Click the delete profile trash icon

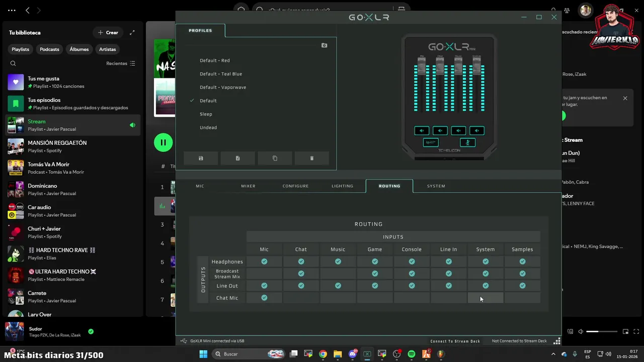click(x=311, y=158)
